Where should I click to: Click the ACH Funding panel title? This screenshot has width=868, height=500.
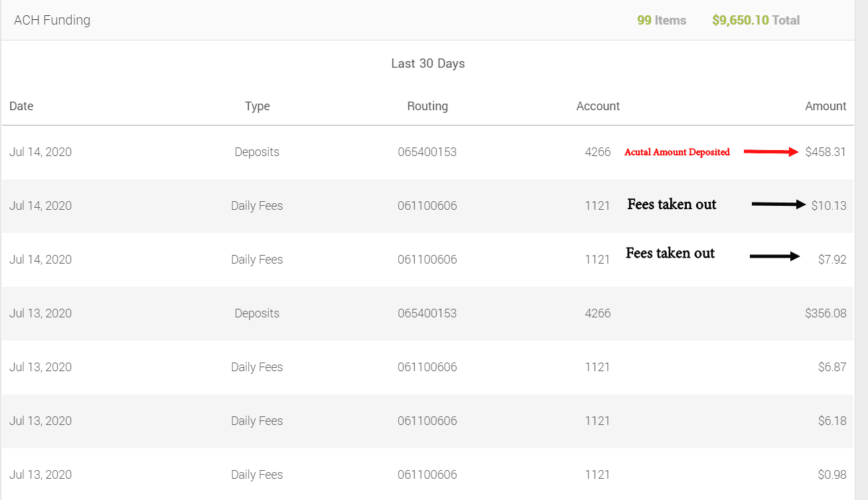pyautogui.click(x=52, y=20)
